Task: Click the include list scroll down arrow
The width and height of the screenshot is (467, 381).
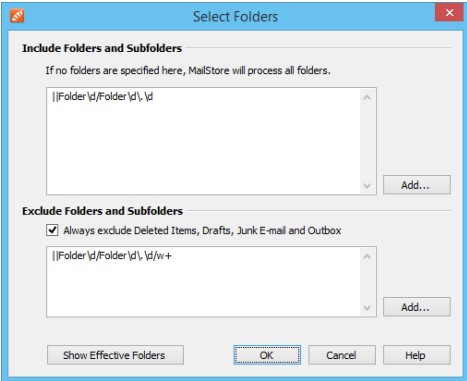Action: click(367, 185)
